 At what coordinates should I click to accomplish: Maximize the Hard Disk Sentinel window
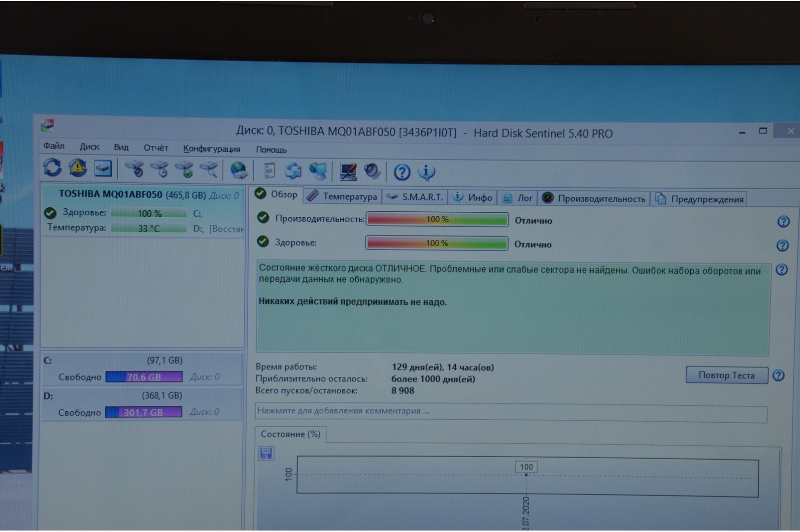point(763,131)
